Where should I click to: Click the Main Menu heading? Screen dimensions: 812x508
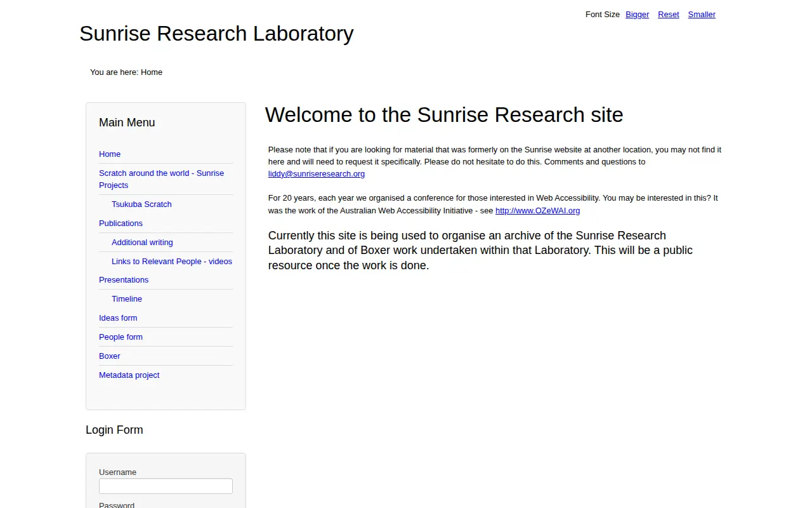[x=127, y=123]
